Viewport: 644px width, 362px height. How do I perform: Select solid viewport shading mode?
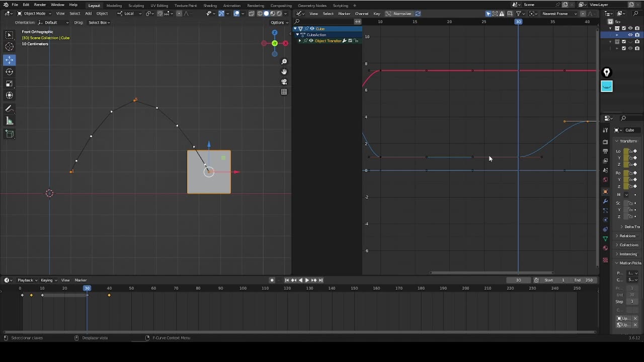(267, 14)
